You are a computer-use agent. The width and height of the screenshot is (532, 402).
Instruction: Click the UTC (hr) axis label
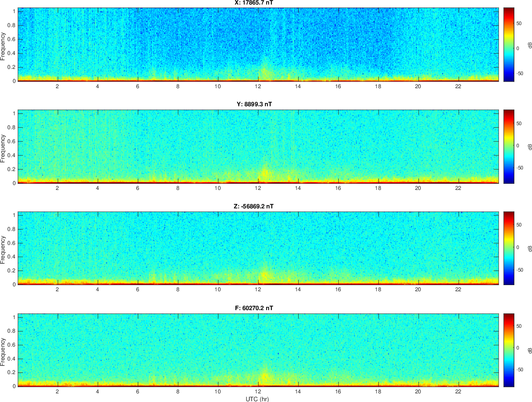(258, 399)
